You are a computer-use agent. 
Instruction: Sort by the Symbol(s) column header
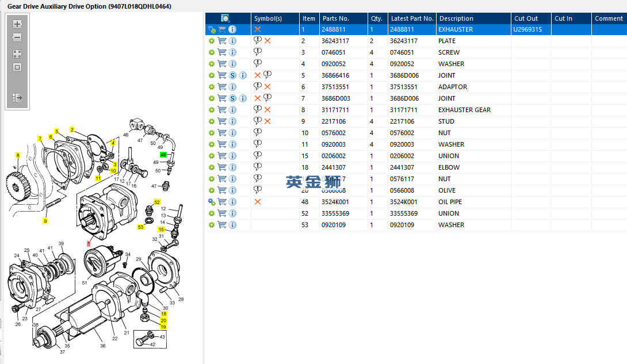point(275,18)
